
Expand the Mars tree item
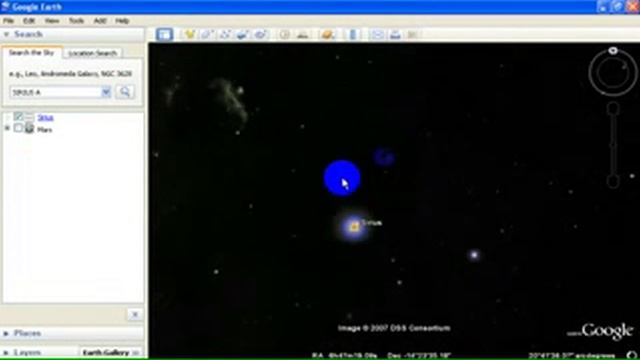coord(7,129)
